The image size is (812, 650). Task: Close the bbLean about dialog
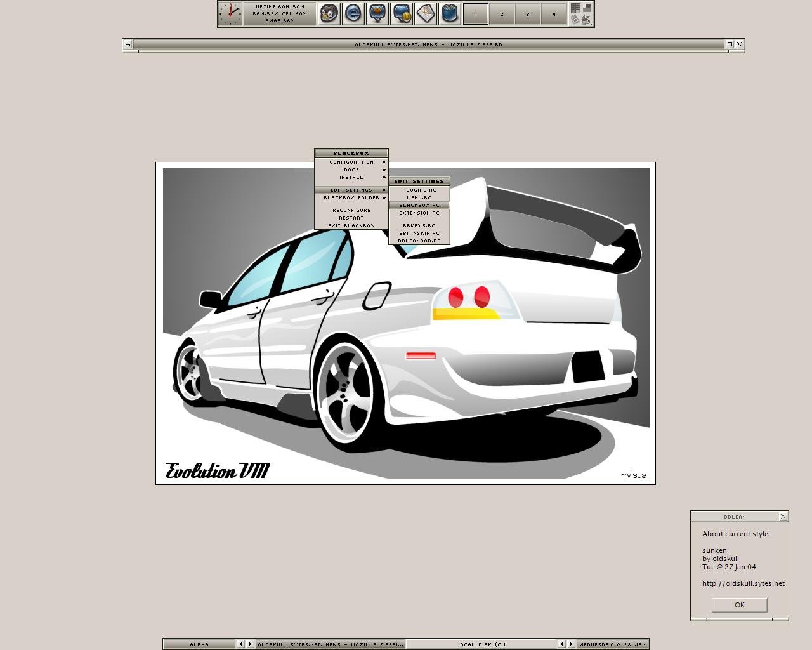(x=783, y=517)
